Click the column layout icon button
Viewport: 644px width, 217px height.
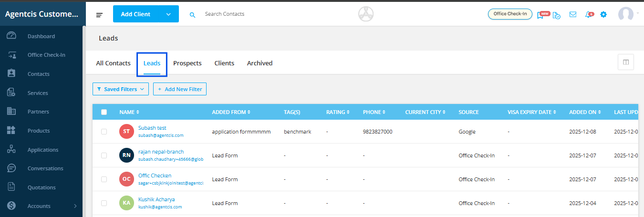click(x=626, y=62)
